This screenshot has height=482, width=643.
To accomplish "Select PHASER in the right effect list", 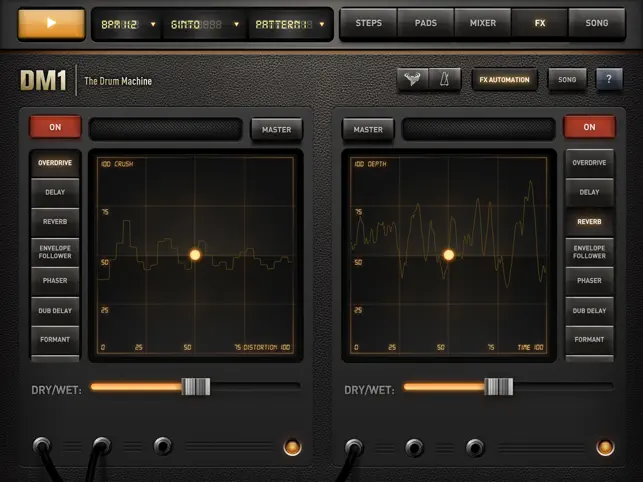I will tap(589, 281).
